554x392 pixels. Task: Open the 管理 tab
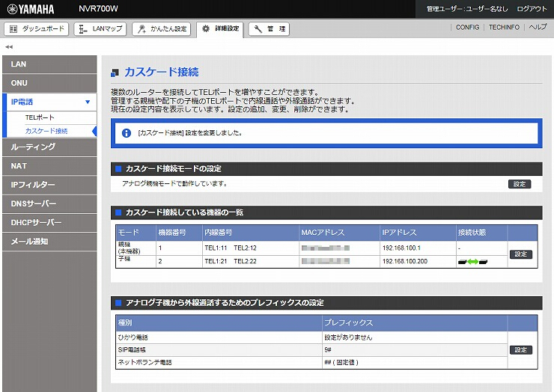tap(269, 29)
